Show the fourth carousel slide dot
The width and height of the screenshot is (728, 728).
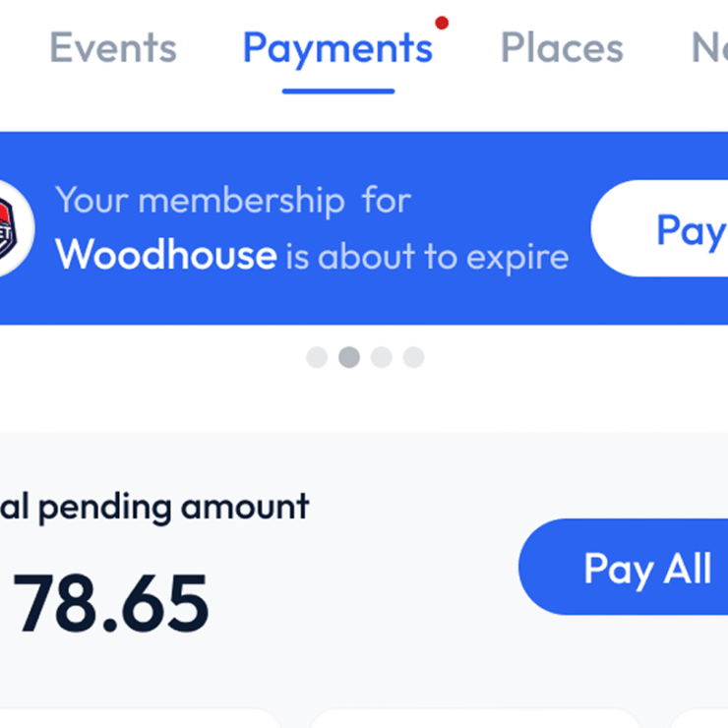tap(413, 357)
